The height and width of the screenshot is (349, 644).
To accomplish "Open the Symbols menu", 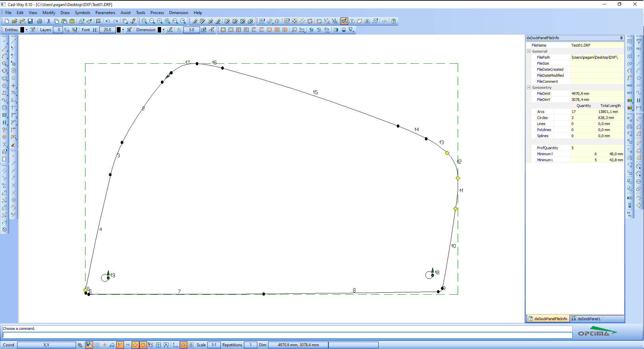I will coord(82,13).
